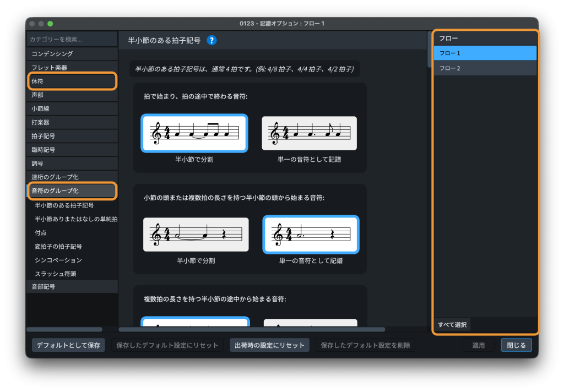Screen dimensions: 564x392
Task: Select 半小節で分割 in the second notation group
Action: point(196,235)
